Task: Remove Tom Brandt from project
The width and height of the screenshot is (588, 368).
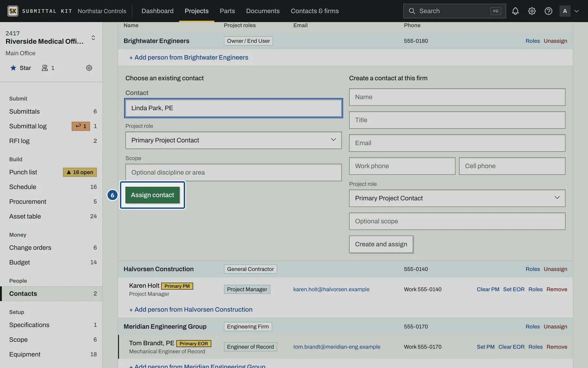Action: click(x=557, y=347)
